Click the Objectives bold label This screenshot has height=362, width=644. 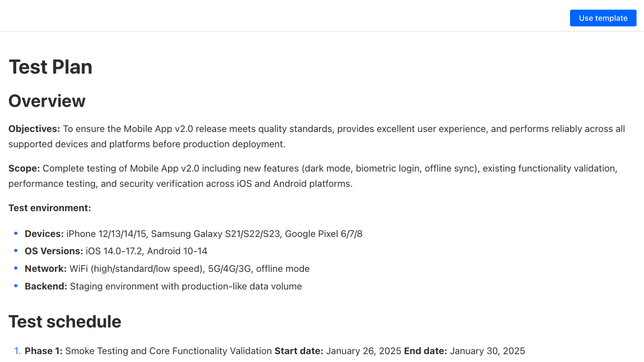pyautogui.click(x=34, y=129)
